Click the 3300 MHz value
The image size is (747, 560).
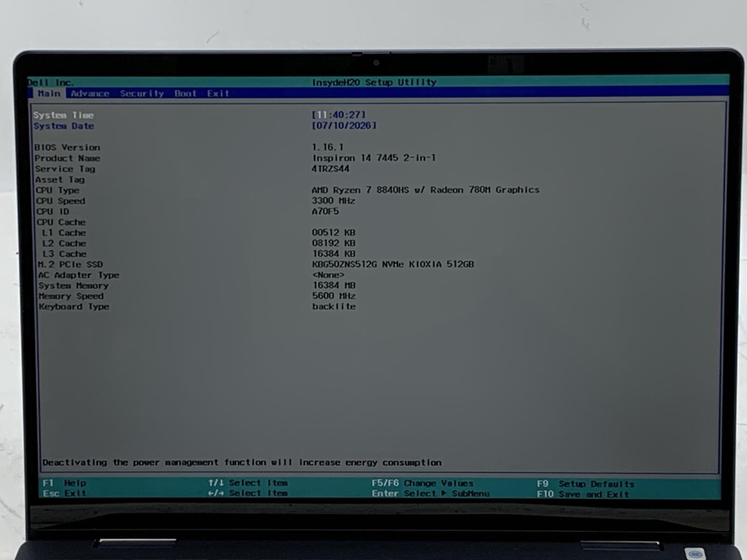click(x=333, y=201)
